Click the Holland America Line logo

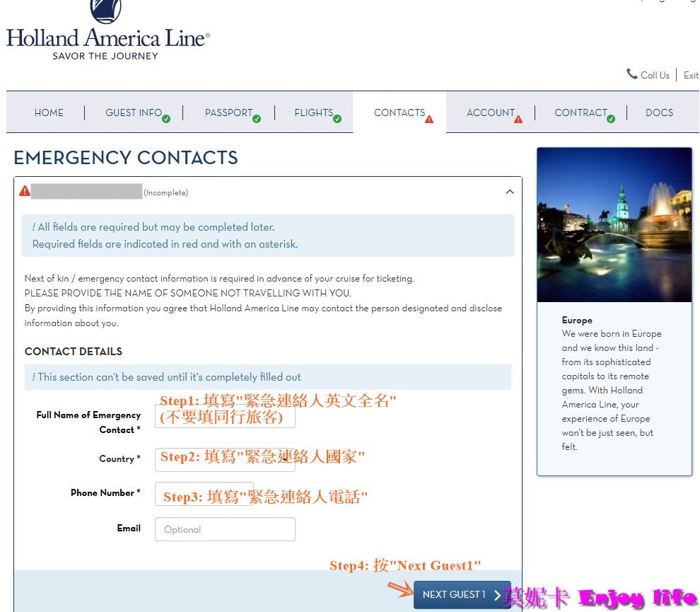107,28
